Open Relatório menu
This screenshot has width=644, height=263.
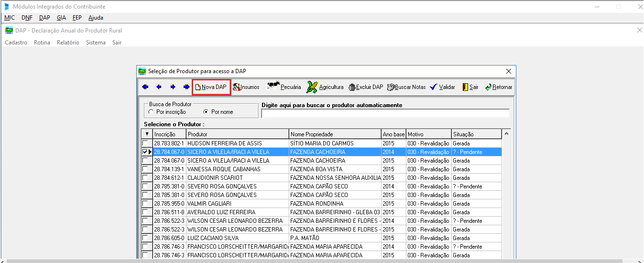click(x=68, y=43)
